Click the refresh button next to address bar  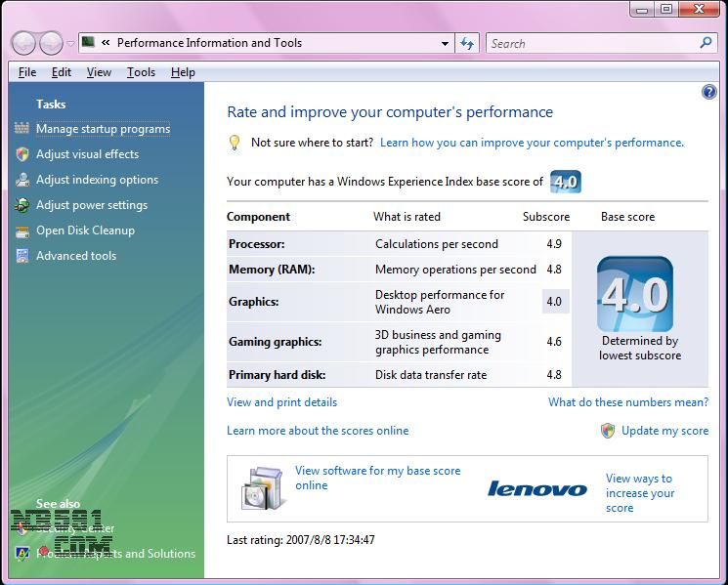467,43
